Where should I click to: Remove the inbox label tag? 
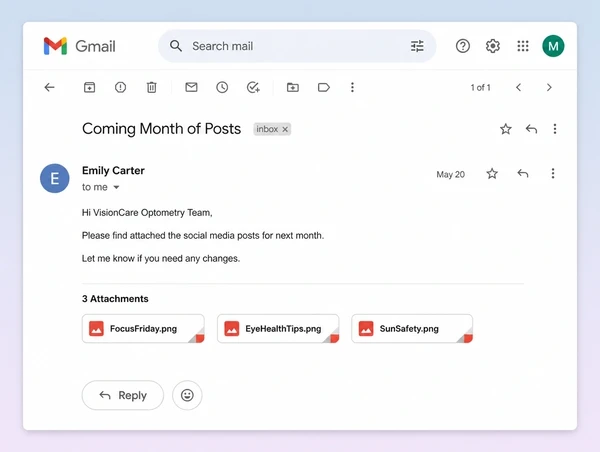tap(285, 129)
